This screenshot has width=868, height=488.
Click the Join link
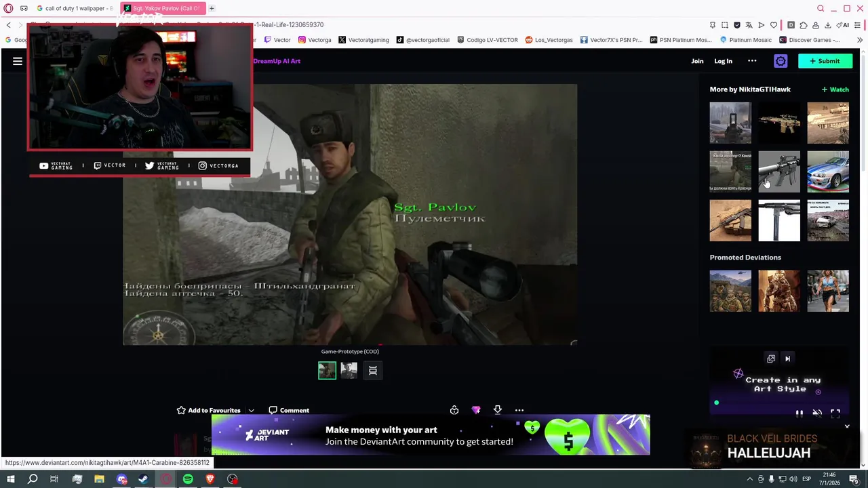697,61
